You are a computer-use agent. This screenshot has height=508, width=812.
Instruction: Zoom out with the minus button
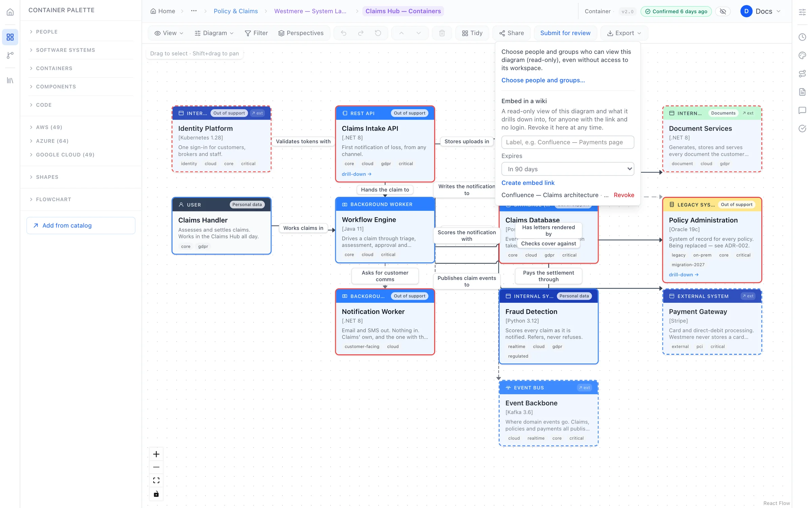click(x=156, y=467)
